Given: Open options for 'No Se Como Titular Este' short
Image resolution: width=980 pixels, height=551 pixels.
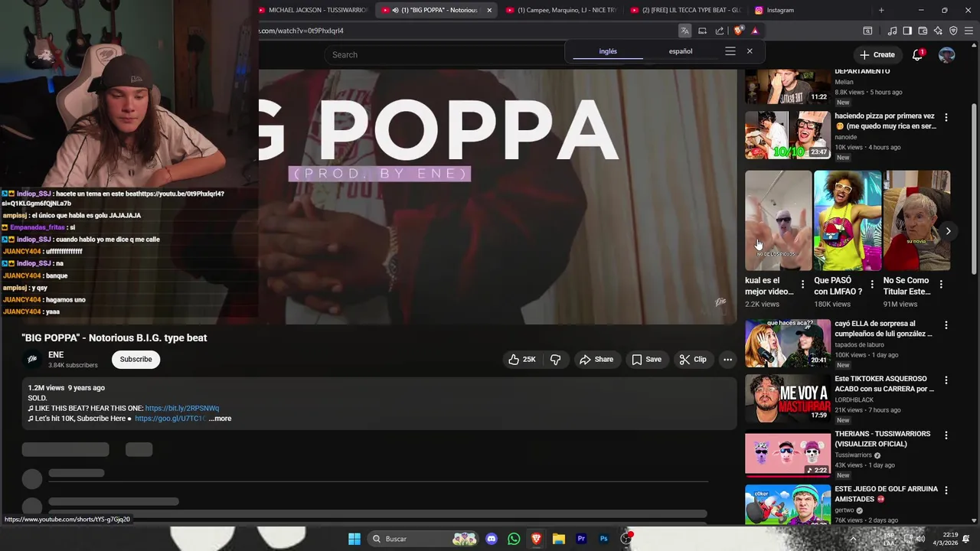Looking at the screenshot, I should click(x=941, y=285).
